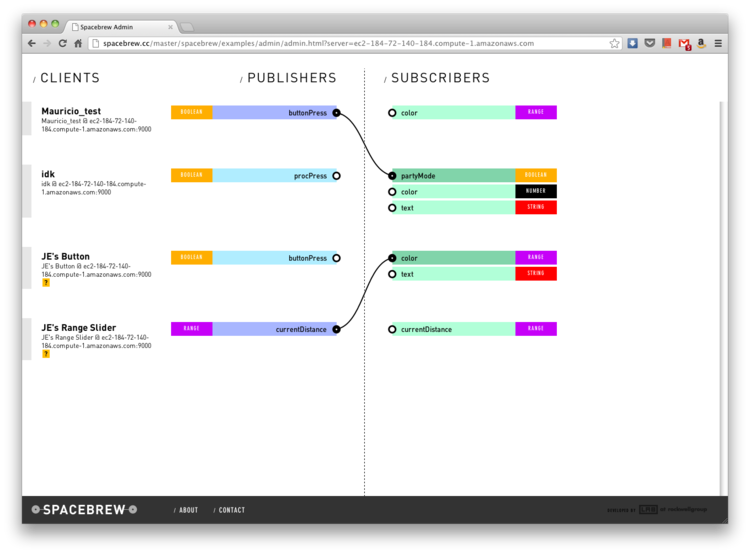
Task: Click the Spacebrew logo in footer
Action: point(84,510)
